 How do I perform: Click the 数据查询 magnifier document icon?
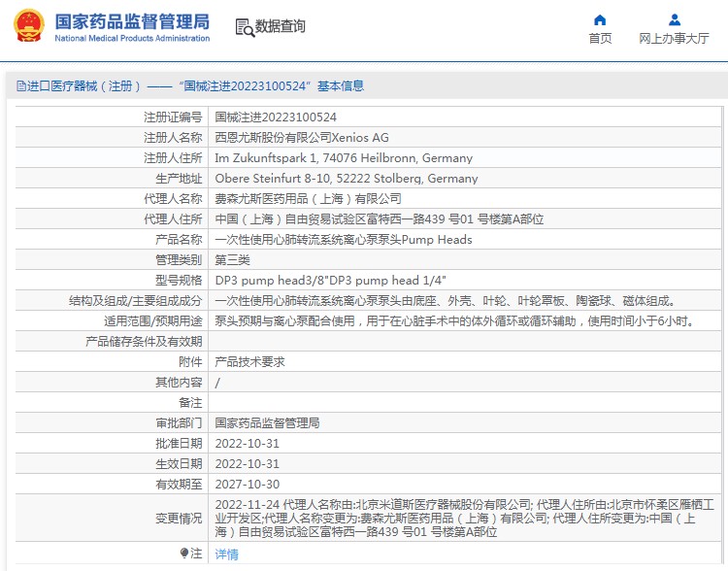pos(244,27)
